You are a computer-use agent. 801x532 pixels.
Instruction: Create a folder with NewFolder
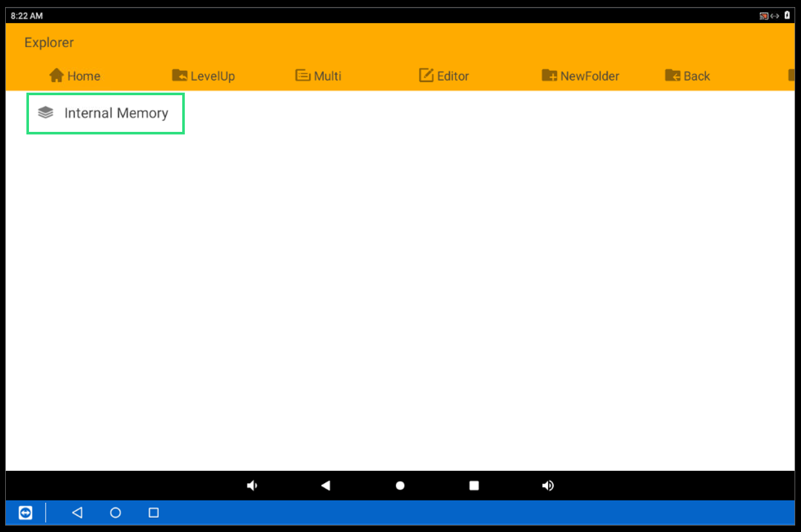pos(580,76)
